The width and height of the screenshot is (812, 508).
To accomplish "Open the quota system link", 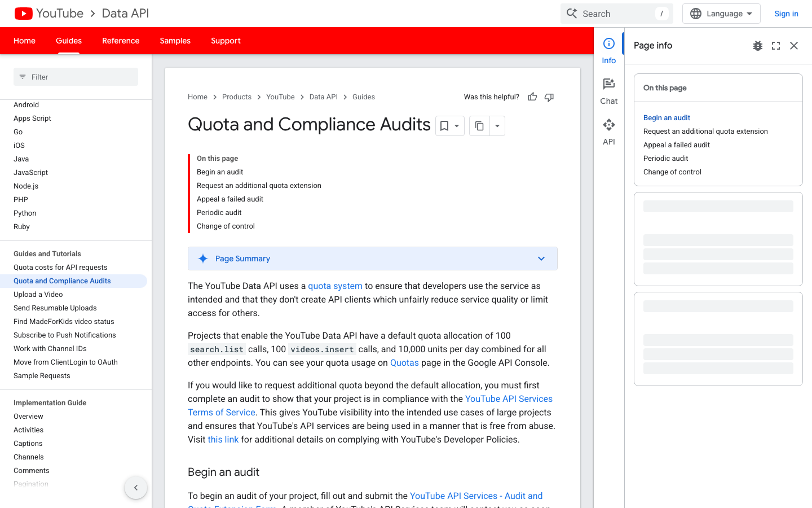I will tap(335, 286).
